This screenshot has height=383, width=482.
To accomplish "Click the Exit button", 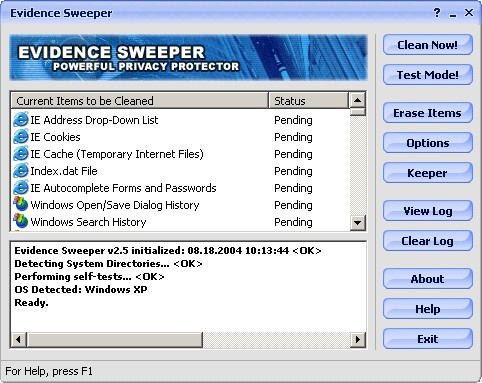I will (428, 339).
